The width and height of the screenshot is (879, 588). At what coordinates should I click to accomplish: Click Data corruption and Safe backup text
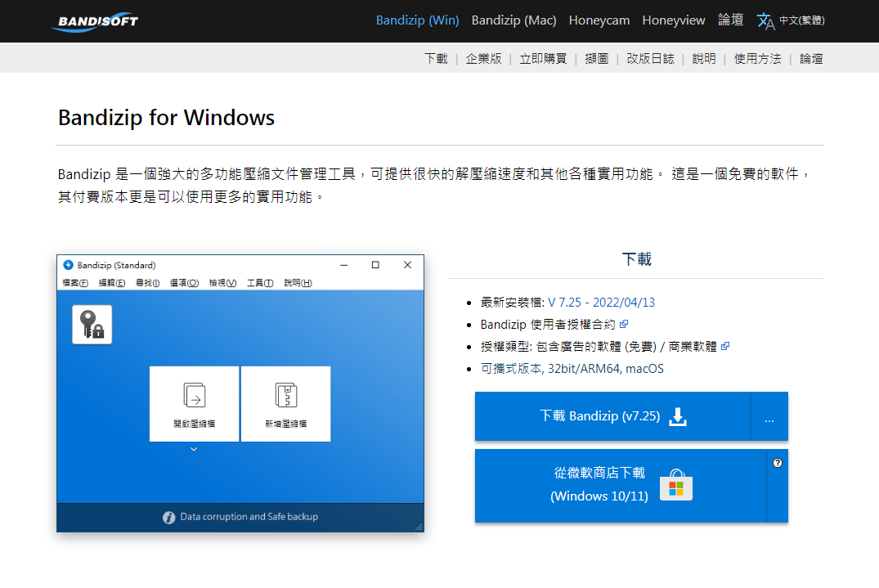(249, 517)
